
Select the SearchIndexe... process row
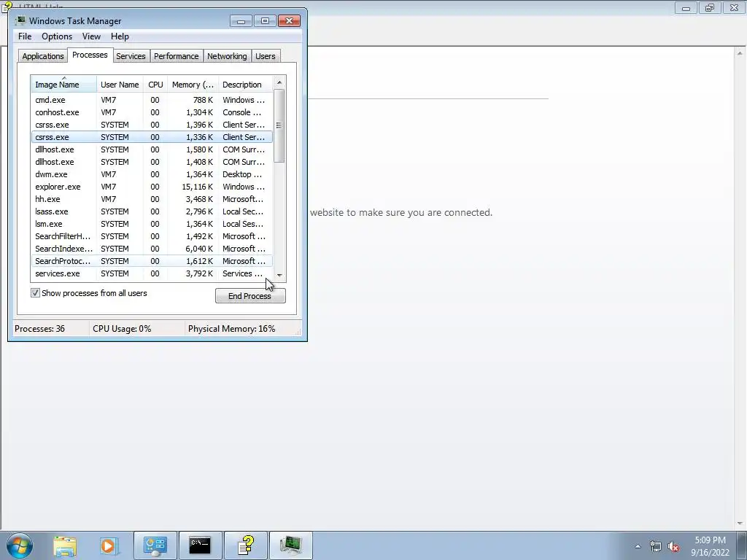tap(152, 249)
